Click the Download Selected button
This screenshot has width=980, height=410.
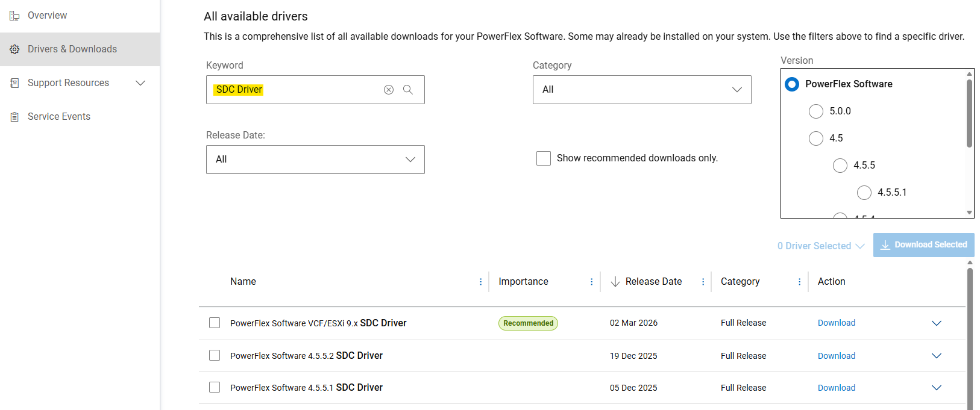click(924, 245)
